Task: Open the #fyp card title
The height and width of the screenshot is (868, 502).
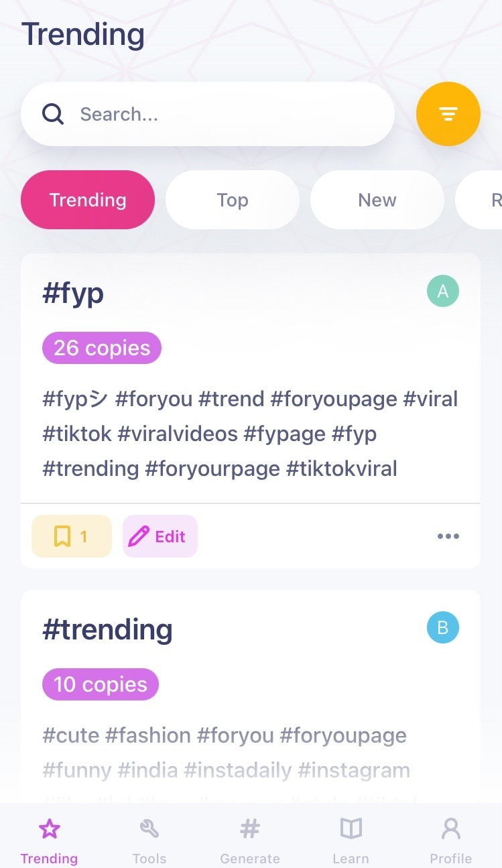Action: pos(73,293)
